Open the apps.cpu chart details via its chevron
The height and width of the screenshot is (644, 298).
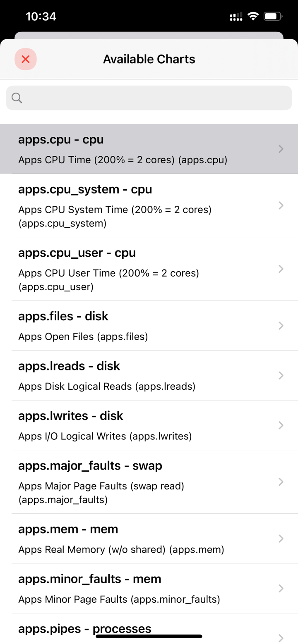281,149
